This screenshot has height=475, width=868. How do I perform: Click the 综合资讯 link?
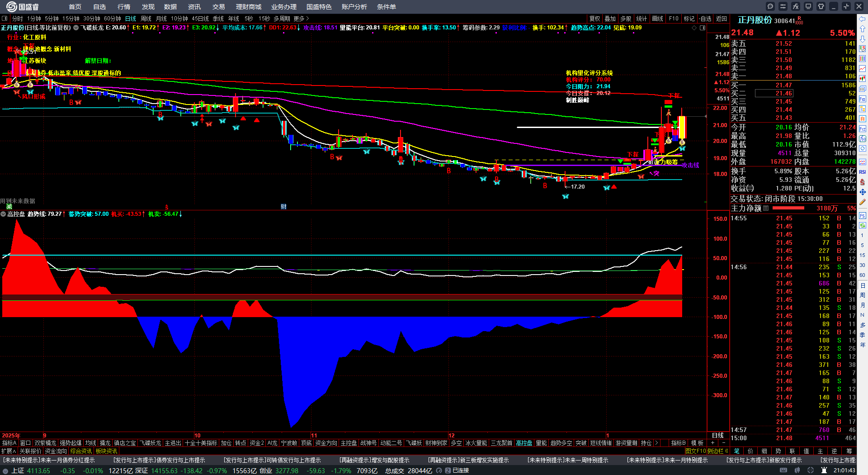[x=81, y=451]
